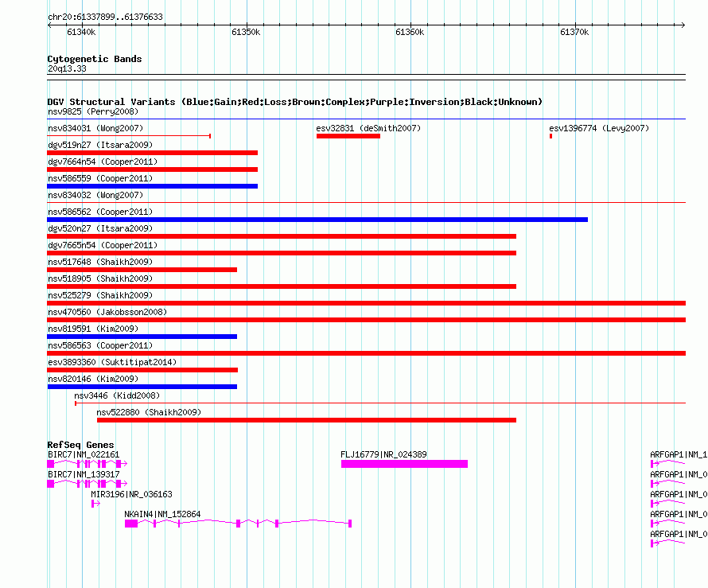Click the esv32831 (deSmith2007) red loss bar
This screenshot has width=708, height=588.
click(x=348, y=136)
